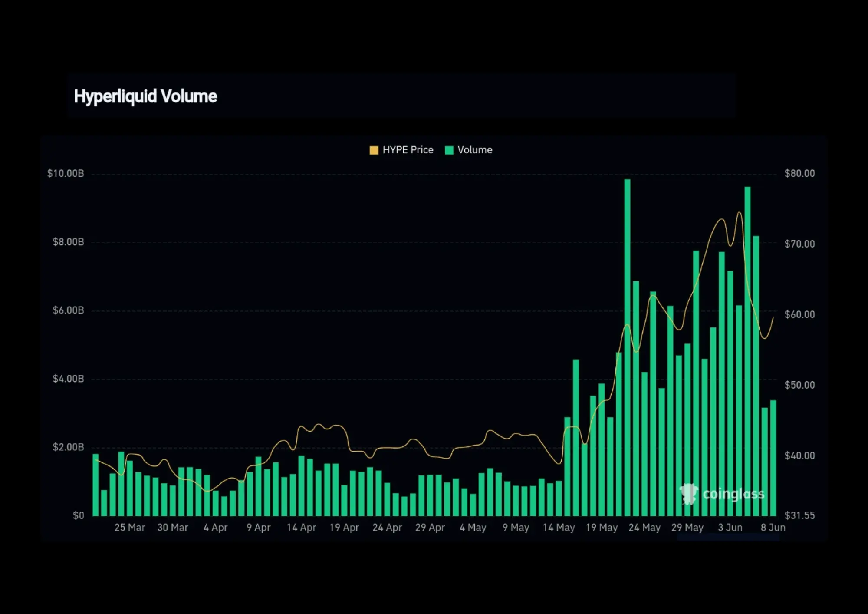Click the $70.00 price axis label

click(x=799, y=244)
